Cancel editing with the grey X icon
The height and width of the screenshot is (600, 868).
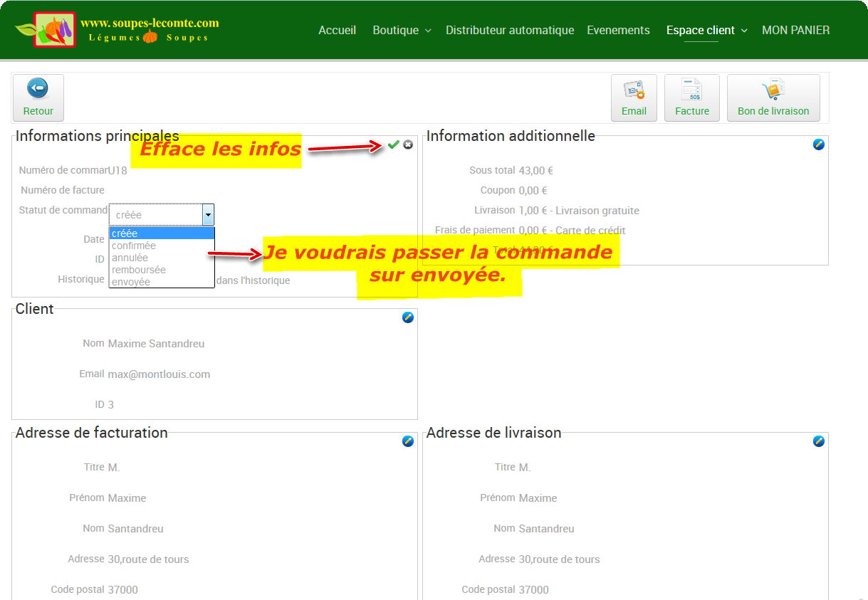tap(408, 144)
